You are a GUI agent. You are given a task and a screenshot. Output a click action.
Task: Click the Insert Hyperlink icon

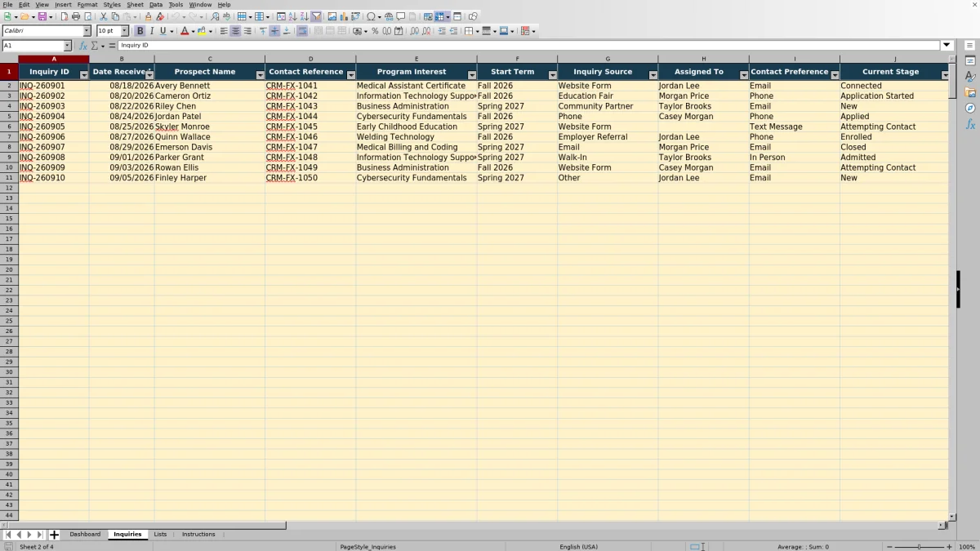coord(389,16)
